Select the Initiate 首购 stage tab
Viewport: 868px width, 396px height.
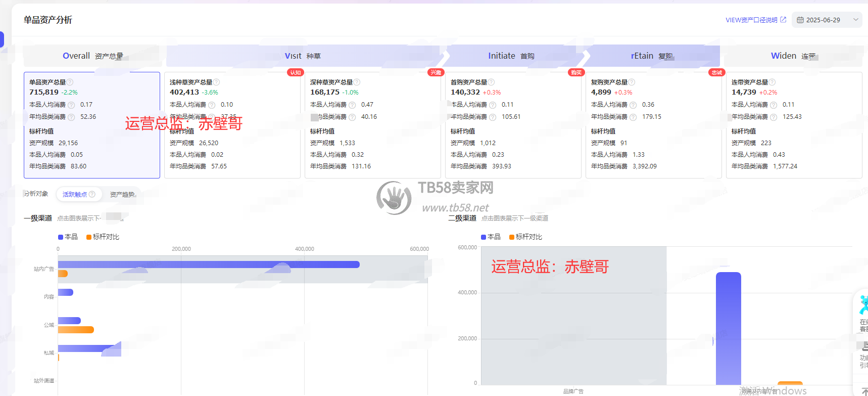pos(511,56)
